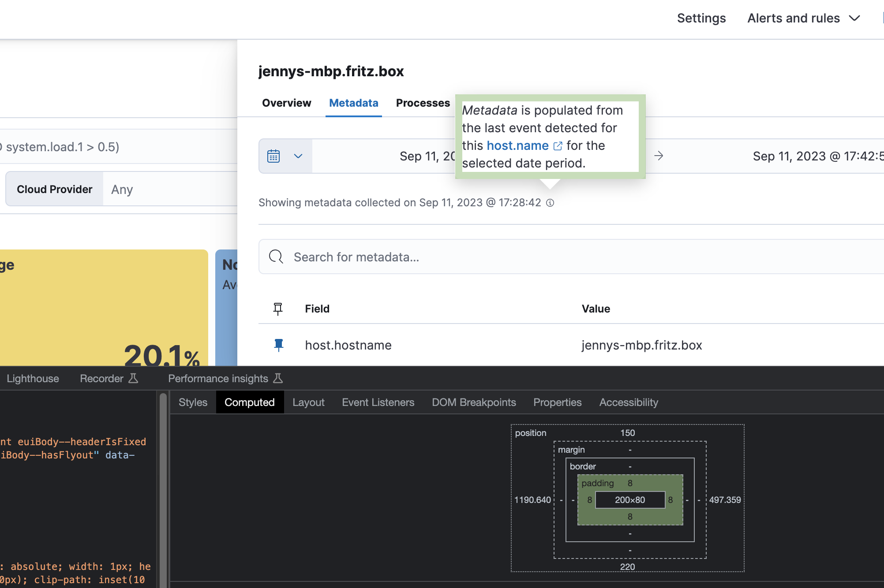Viewport: 884px width, 588px height.
Task: Open the Accessibility pane
Action: click(x=629, y=402)
